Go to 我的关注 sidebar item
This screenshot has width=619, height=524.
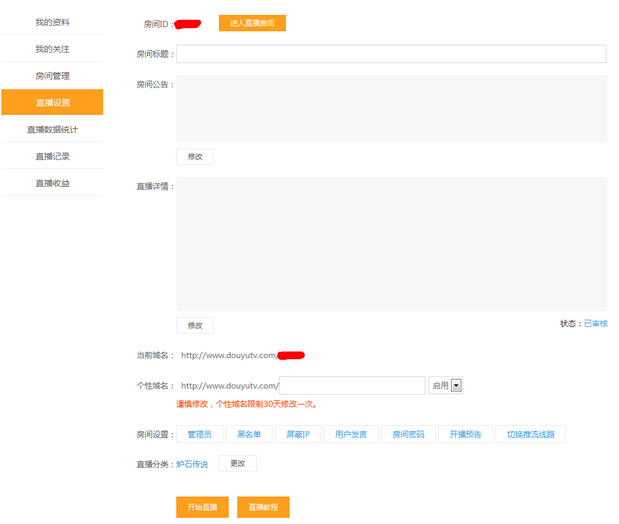[x=52, y=48]
